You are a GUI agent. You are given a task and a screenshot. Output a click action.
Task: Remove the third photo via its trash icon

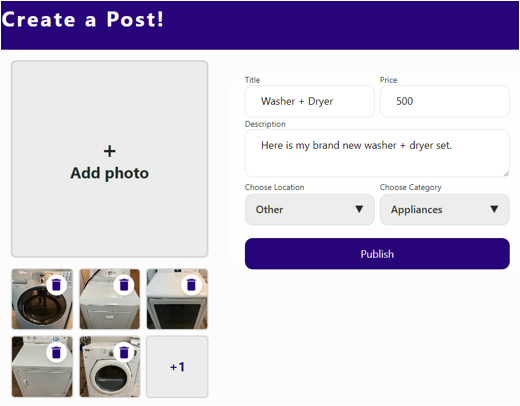[x=191, y=285]
